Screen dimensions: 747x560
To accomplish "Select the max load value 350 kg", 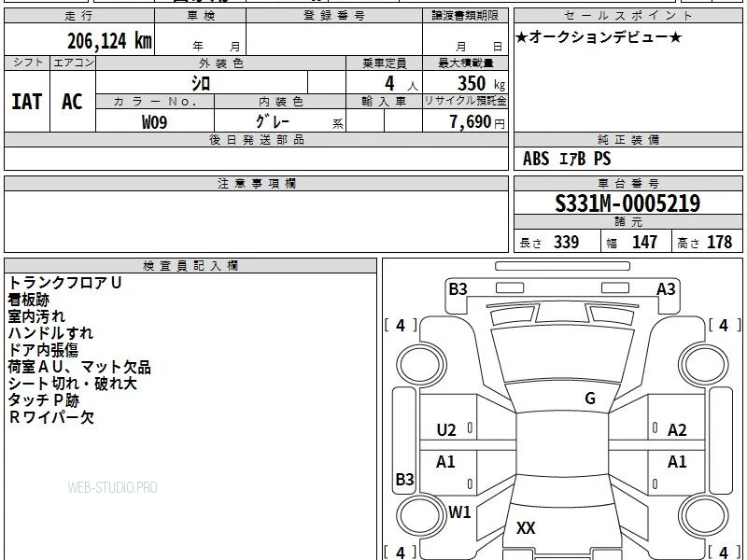I will point(481,84).
